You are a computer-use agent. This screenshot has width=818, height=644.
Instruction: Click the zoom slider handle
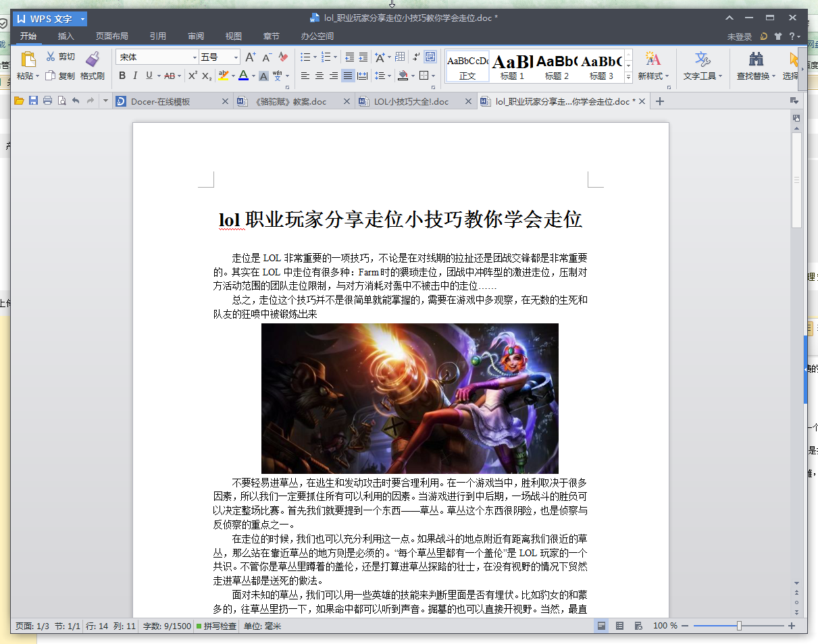click(739, 626)
